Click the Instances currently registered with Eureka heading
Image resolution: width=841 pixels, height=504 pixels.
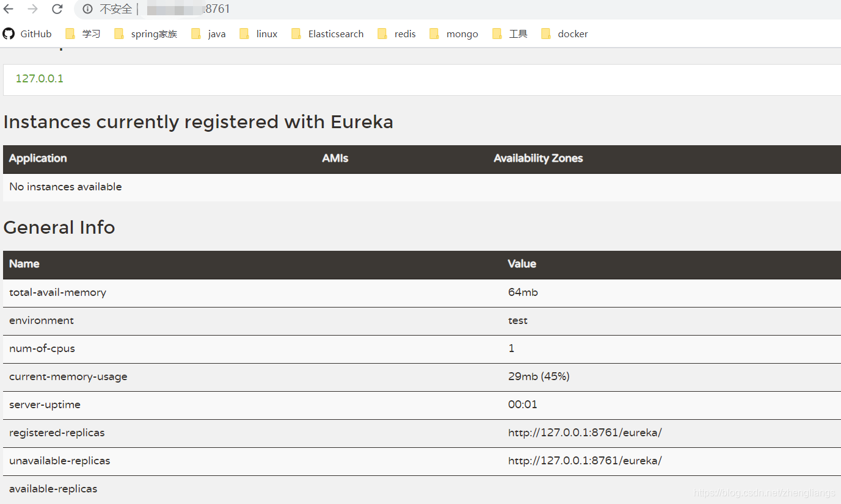(198, 122)
